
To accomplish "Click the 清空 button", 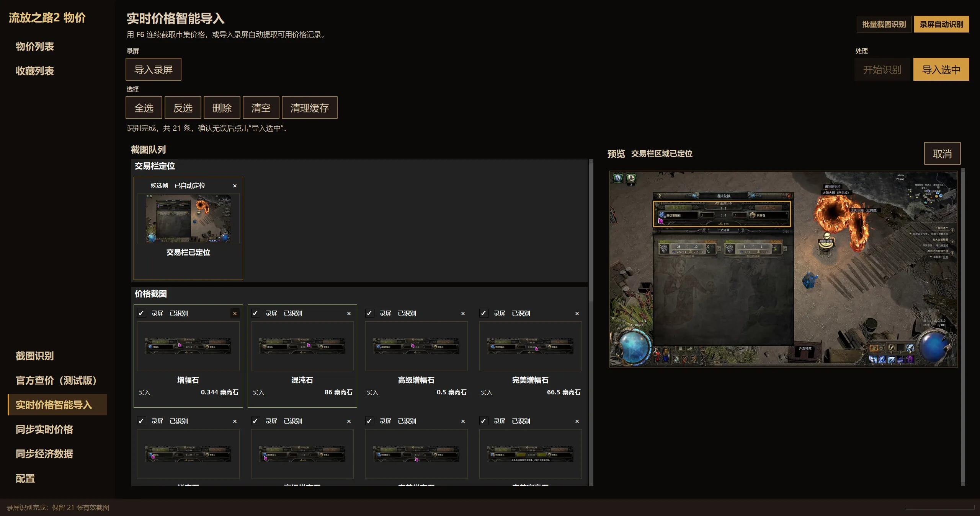I will [x=261, y=108].
